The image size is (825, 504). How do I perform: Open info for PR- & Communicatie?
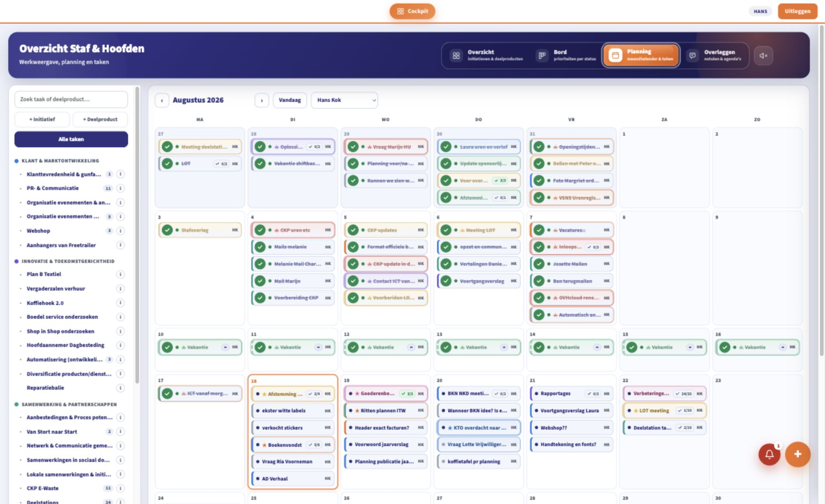click(x=121, y=188)
